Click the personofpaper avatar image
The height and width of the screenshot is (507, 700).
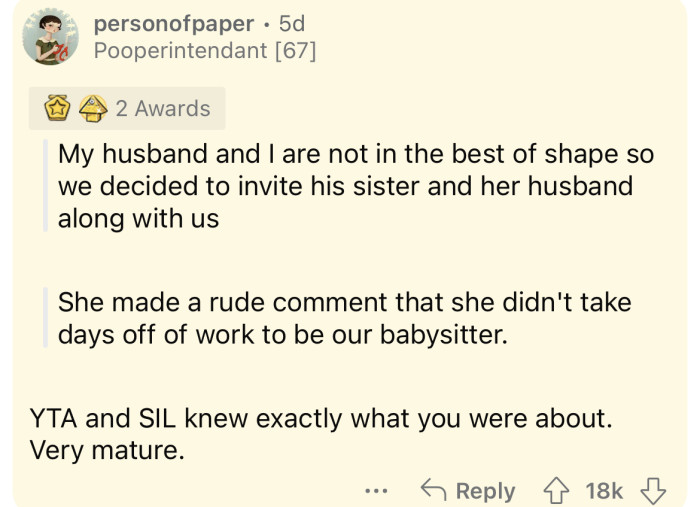coord(50,39)
